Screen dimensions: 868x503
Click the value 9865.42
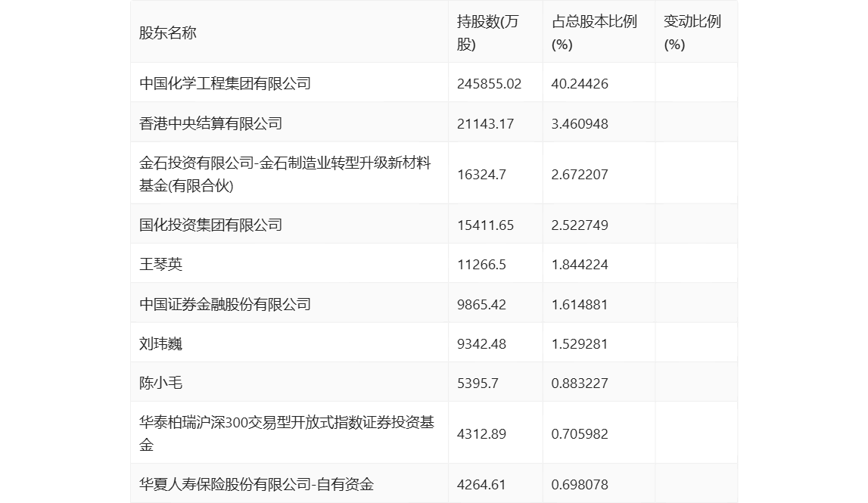coord(481,304)
